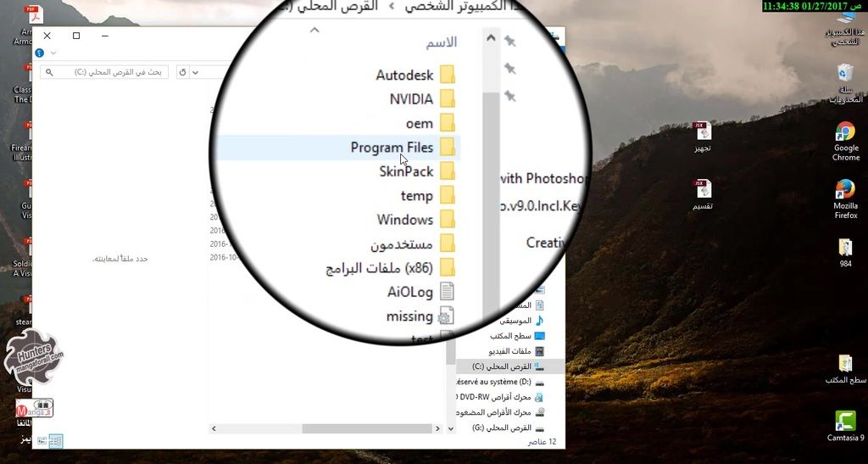Collapse using the up chevron above name column
The height and width of the screenshot is (464, 868).
pyautogui.click(x=314, y=30)
